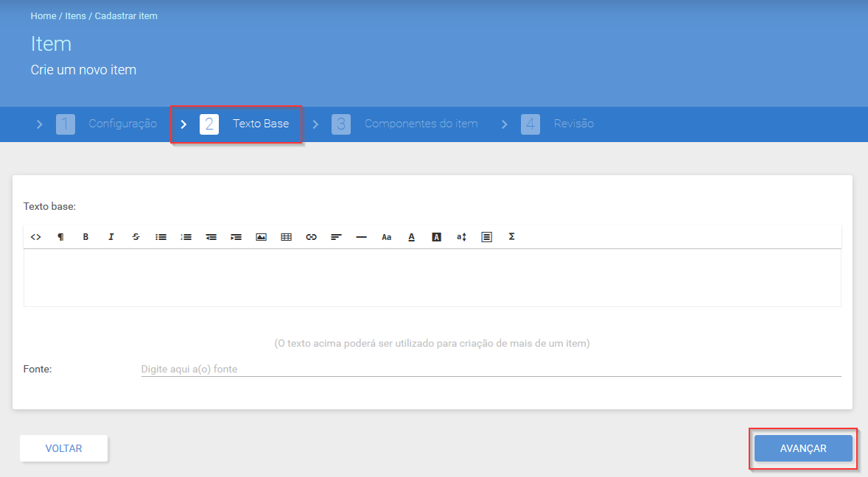
Task: Open font size tool
Action: 462,237
